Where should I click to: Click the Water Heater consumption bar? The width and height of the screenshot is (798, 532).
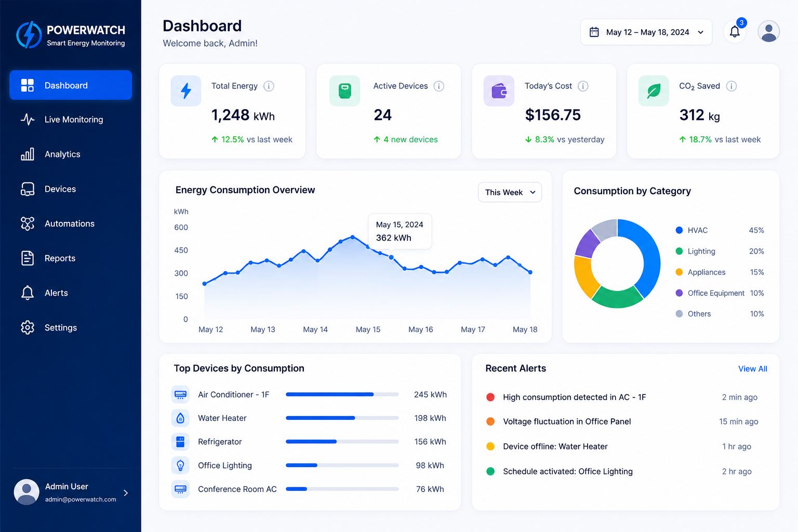pos(342,418)
